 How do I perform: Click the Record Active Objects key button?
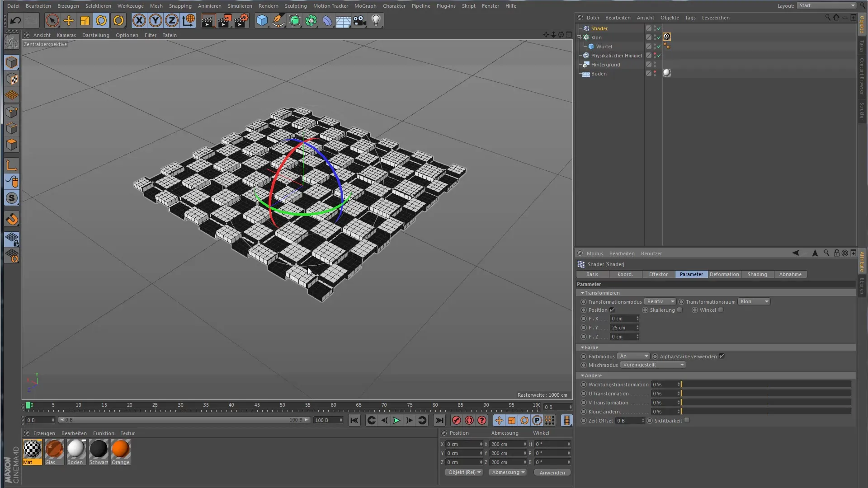click(x=457, y=420)
